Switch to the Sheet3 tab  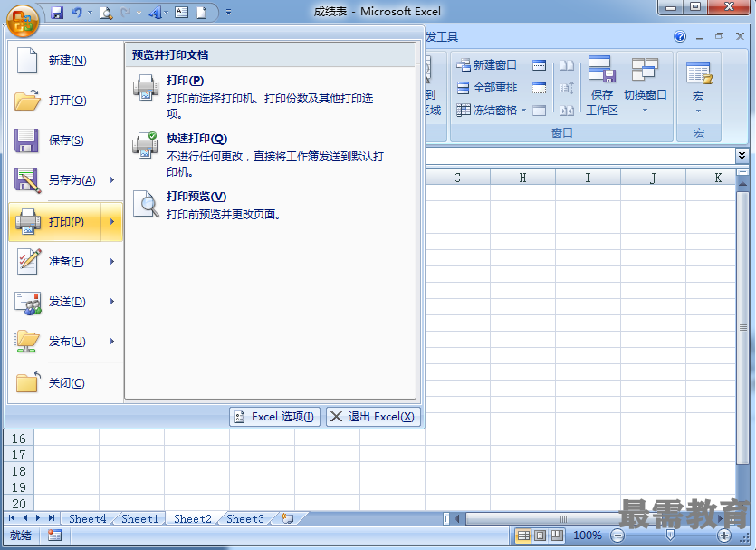[245, 518]
